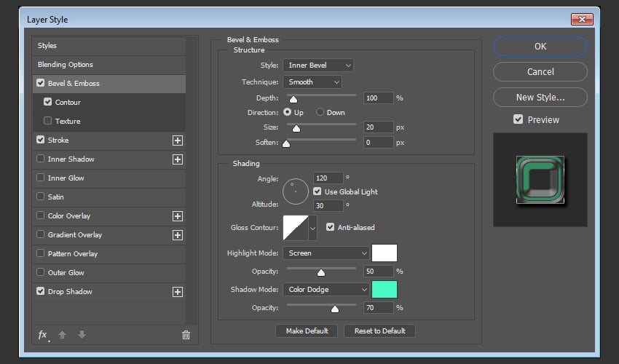Select Blending Options in the left list

coord(109,65)
